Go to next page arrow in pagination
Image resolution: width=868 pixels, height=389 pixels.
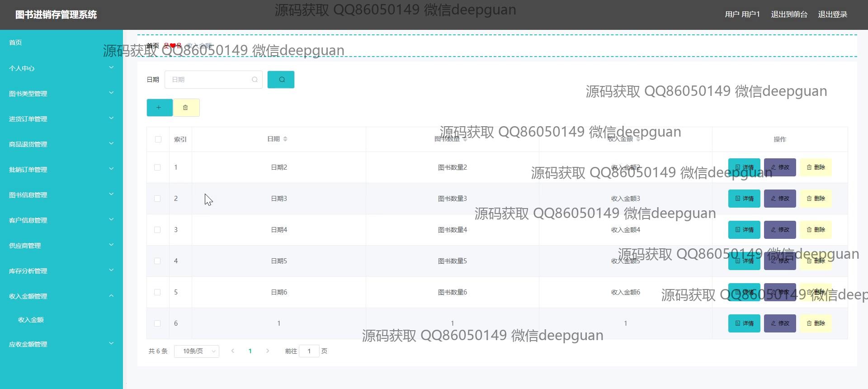pyautogui.click(x=268, y=351)
